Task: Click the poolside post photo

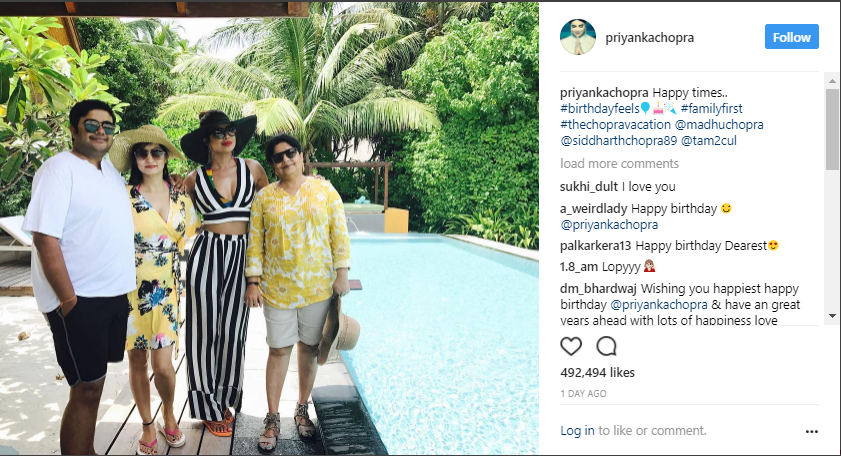Action: [269, 228]
